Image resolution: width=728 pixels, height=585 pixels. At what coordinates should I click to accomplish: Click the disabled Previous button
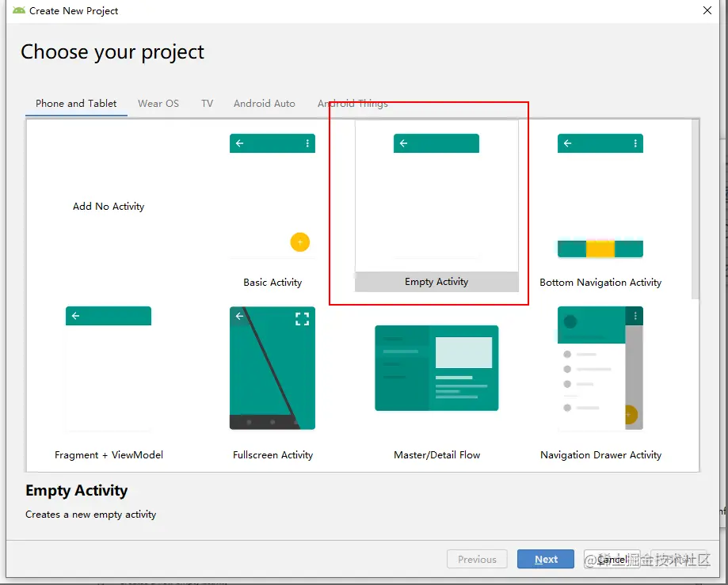[477, 559]
